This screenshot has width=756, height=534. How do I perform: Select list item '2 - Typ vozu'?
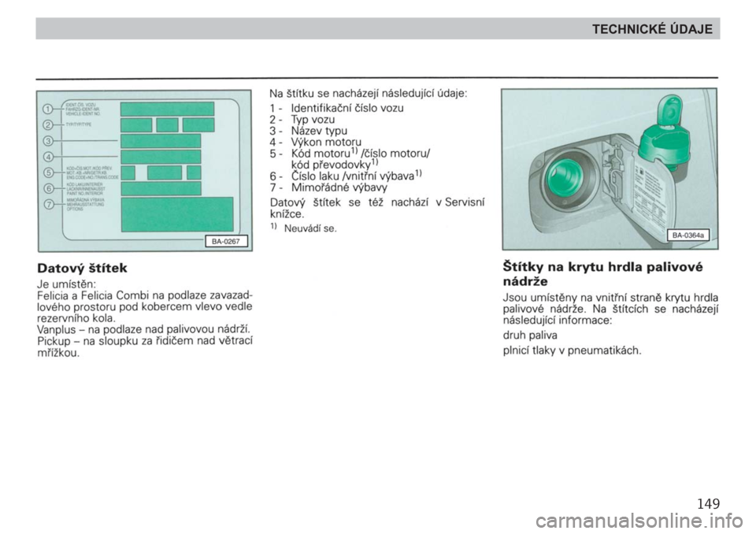coord(302,120)
